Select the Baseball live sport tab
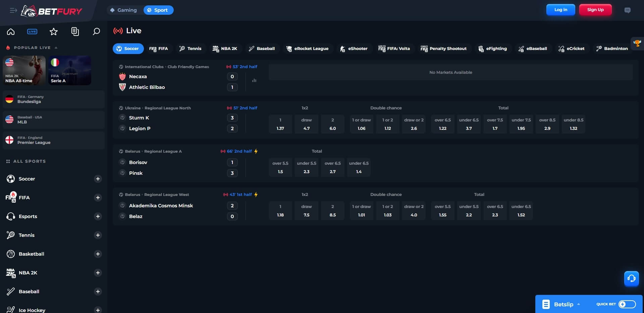Viewport: 644px width, 313px height. pos(262,48)
